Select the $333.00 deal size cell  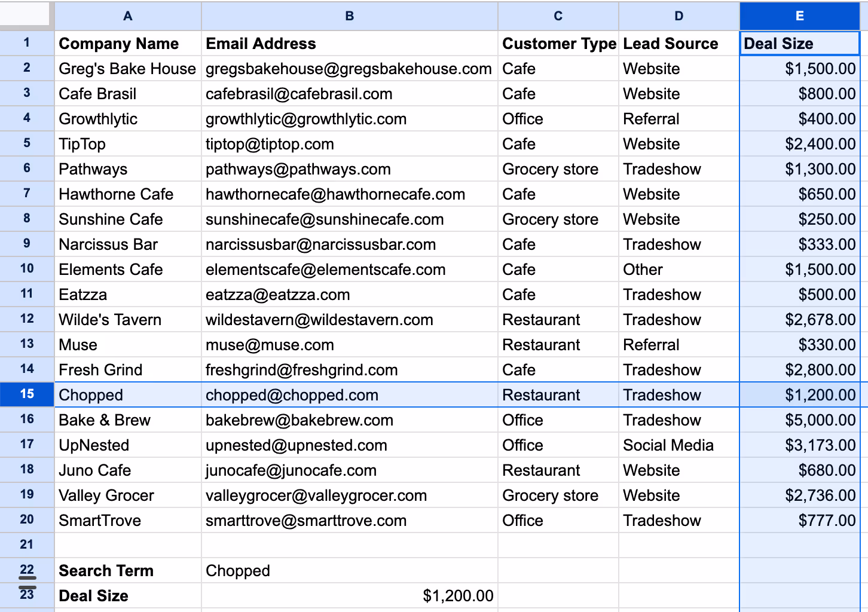pyautogui.click(x=800, y=244)
